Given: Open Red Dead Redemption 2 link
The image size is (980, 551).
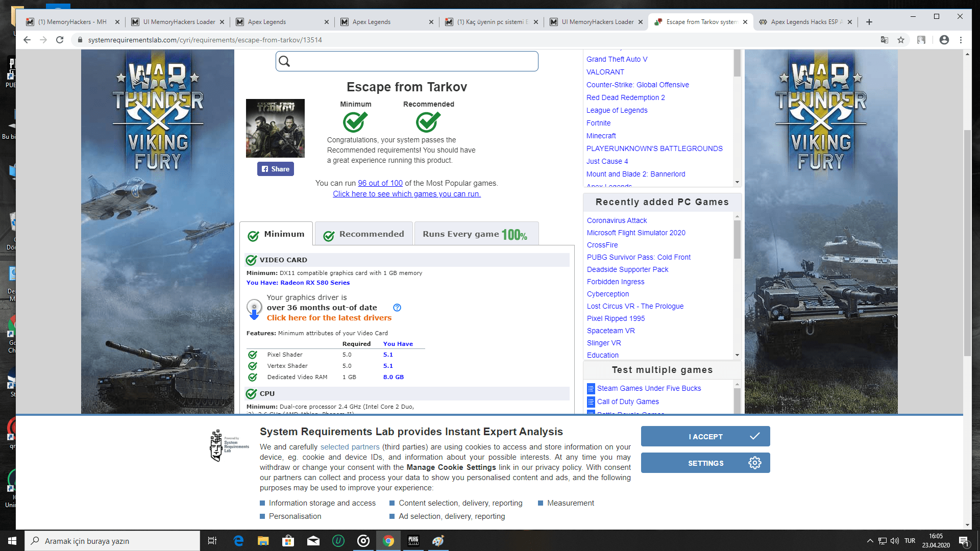Looking at the screenshot, I should pos(626,97).
